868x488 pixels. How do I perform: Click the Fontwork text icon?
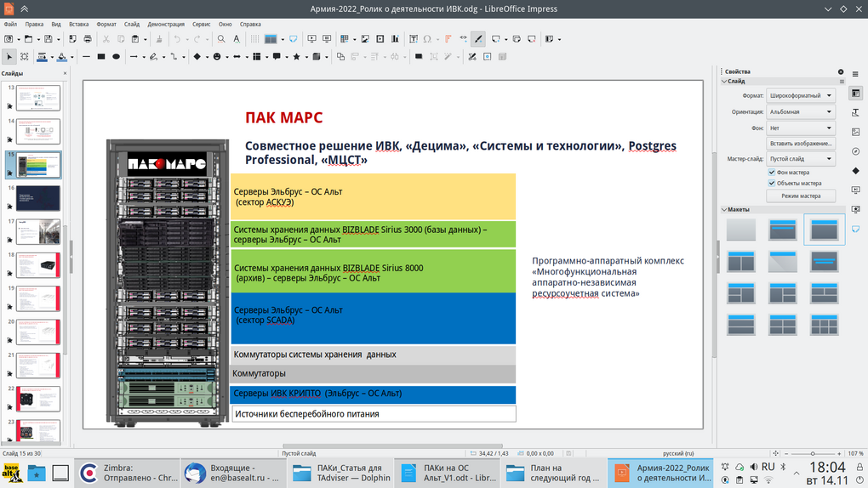(448, 39)
